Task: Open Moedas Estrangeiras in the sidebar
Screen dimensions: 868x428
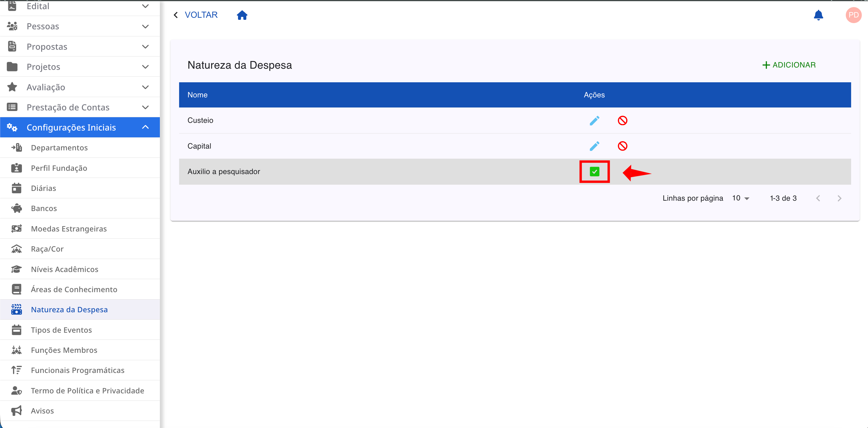Action: pos(80,229)
